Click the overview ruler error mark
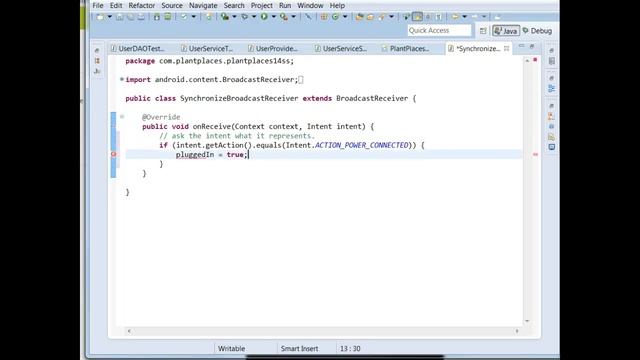 tap(535, 154)
